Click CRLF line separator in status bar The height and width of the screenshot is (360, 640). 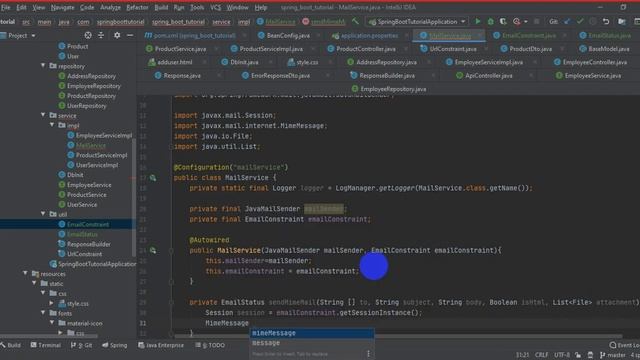[x=542, y=355]
